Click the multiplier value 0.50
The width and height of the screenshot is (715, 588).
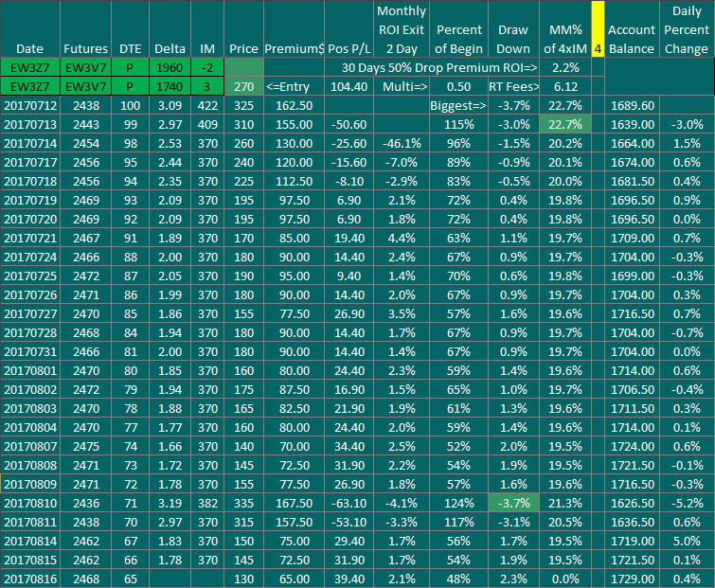[458, 86]
